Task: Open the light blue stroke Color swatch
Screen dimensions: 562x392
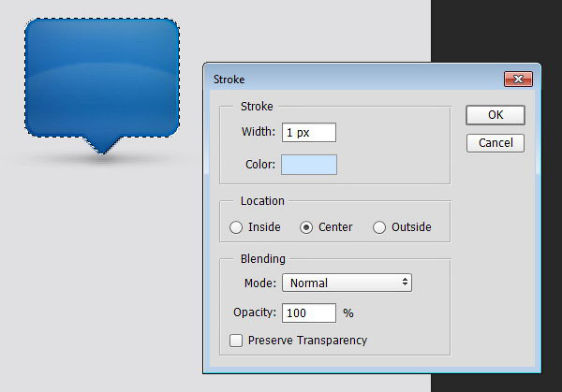Action: tap(309, 165)
